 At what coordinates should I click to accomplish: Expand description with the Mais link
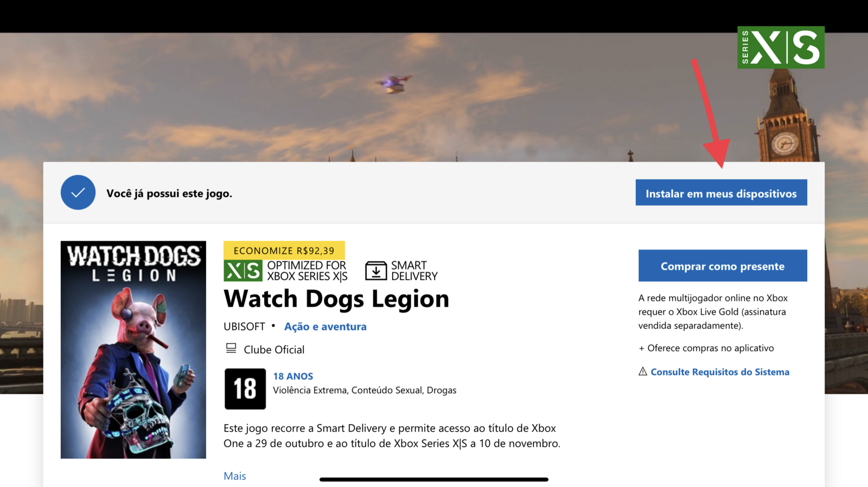(x=235, y=476)
